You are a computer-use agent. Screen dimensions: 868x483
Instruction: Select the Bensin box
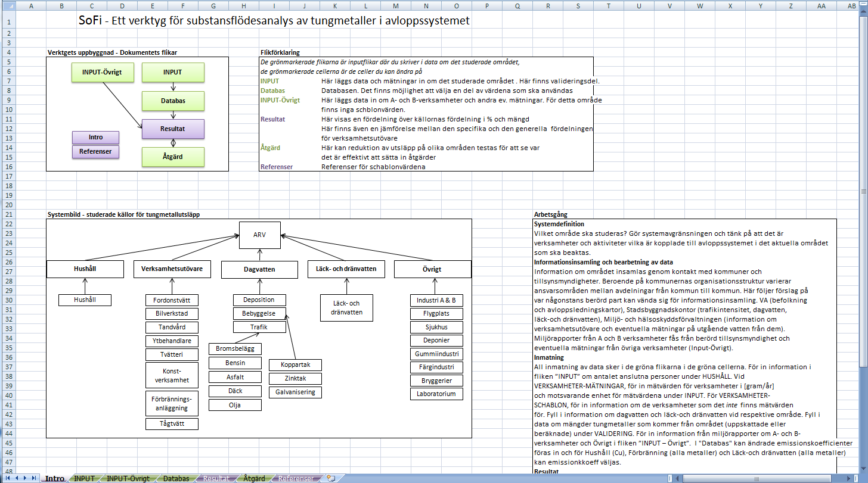pyautogui.click(x=235, y=363)
